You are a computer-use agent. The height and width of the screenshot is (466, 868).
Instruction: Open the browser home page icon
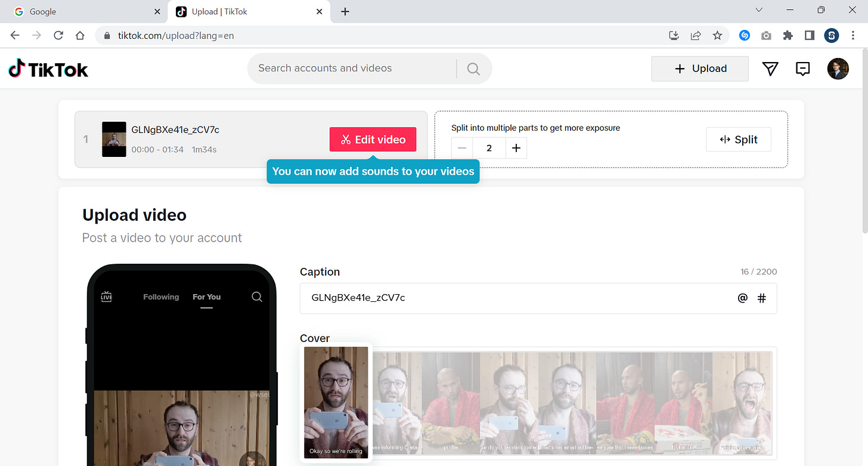coord(80,35)
